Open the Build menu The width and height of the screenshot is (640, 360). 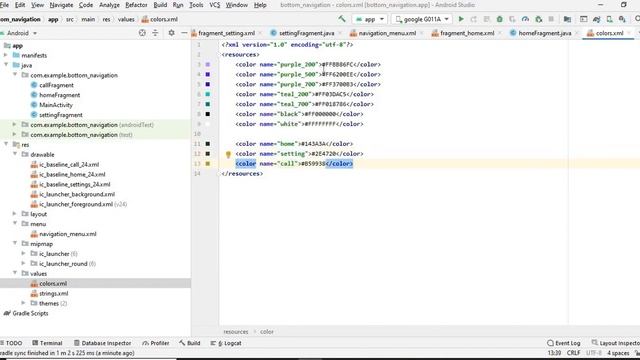(160, 5)
